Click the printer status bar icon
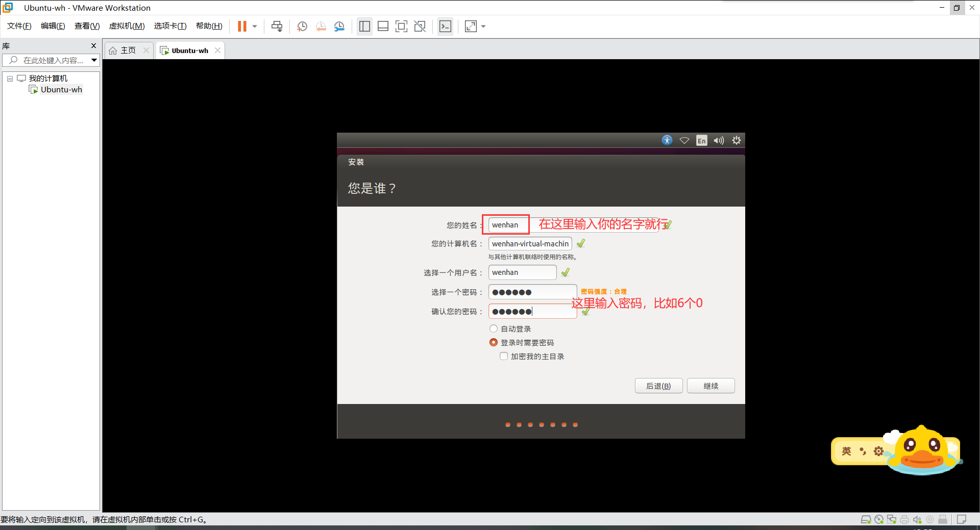This screenshot has width=980, height=530. tap(904, 519)
